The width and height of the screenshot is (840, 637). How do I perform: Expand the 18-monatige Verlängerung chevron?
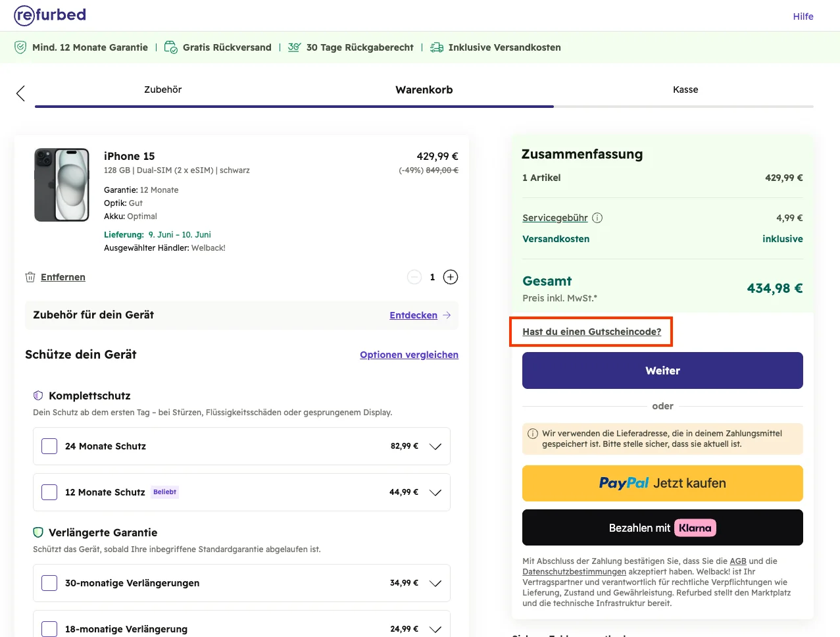(x=435, y=629)
